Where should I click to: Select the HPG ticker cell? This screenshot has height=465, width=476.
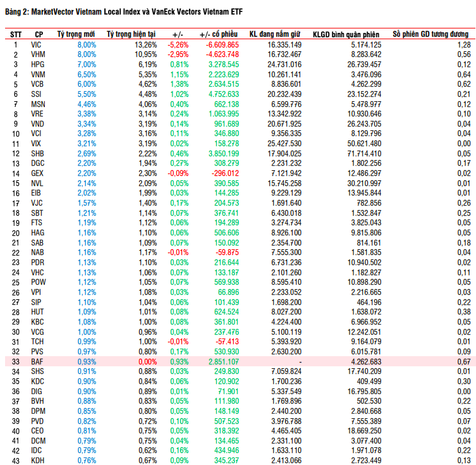[37, 65]
